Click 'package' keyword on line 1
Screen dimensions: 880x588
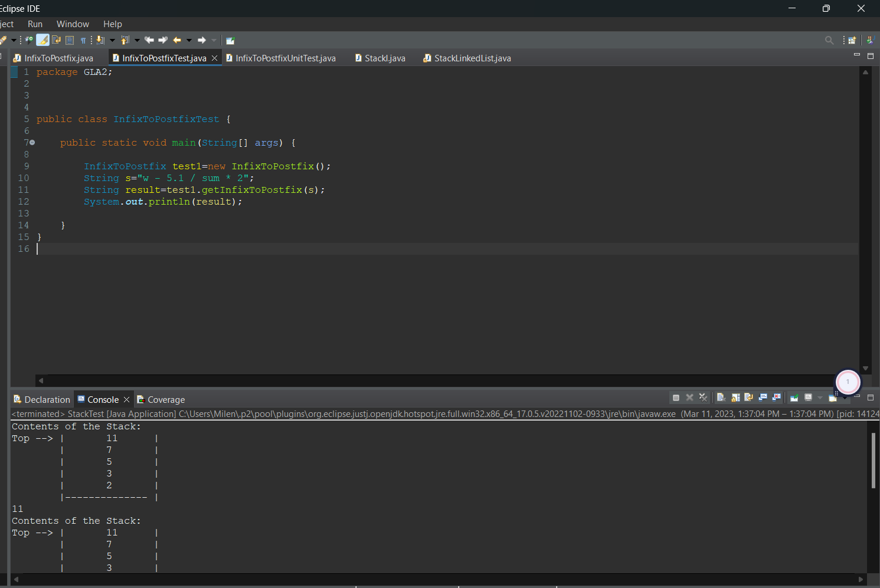[57, 72]
